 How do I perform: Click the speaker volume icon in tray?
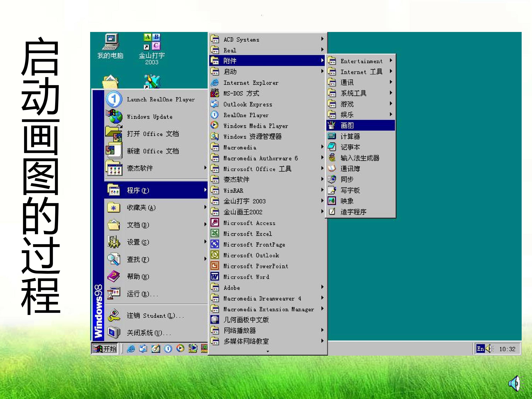point(489,349)
